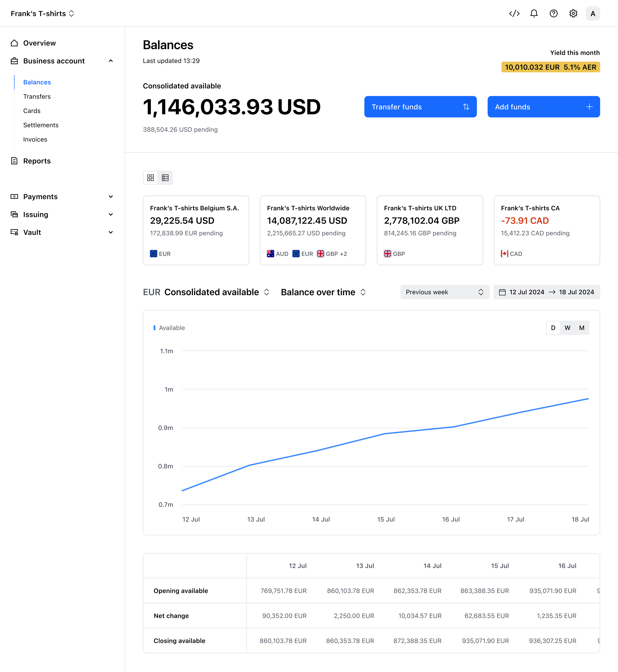
Task: Expand the Vault menu
Action: tap(62, 232)
